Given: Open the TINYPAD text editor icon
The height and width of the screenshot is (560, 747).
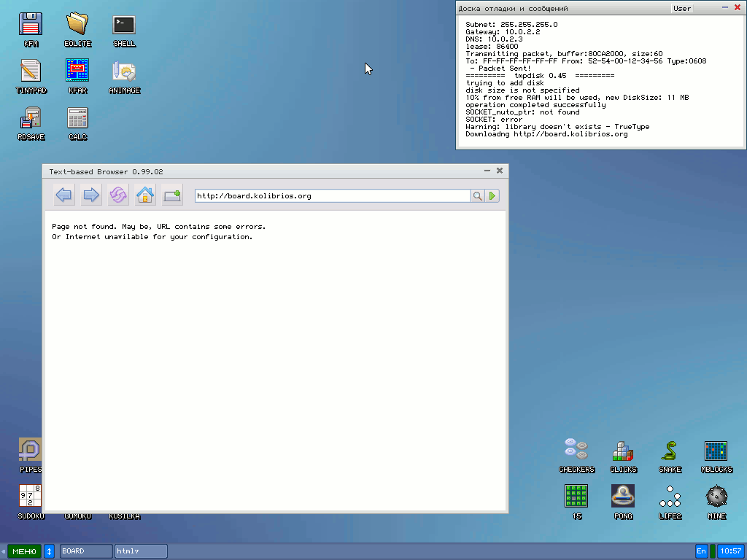Looking at the screenshot, I should (x=31, y=71).
